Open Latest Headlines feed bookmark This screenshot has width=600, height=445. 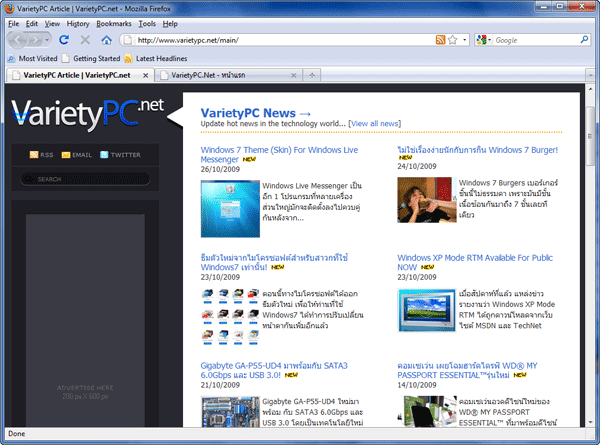[156, 59]
